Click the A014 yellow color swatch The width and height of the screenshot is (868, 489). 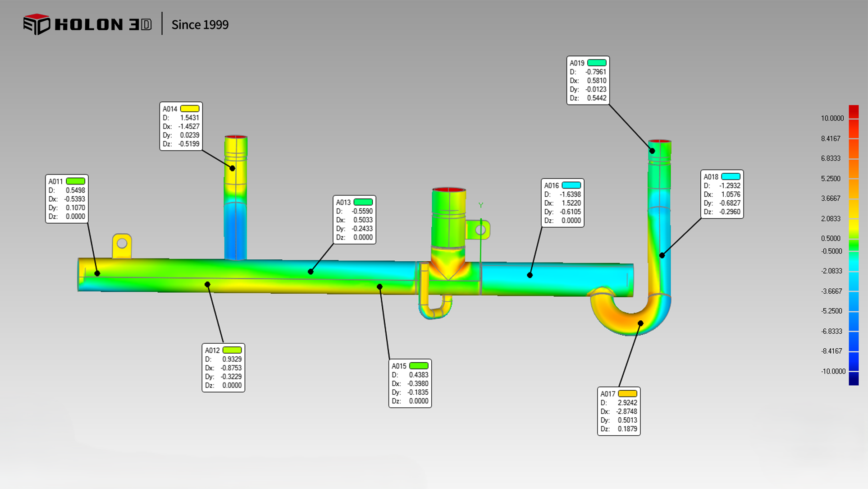pyautogui.click(x=190, y=109)
